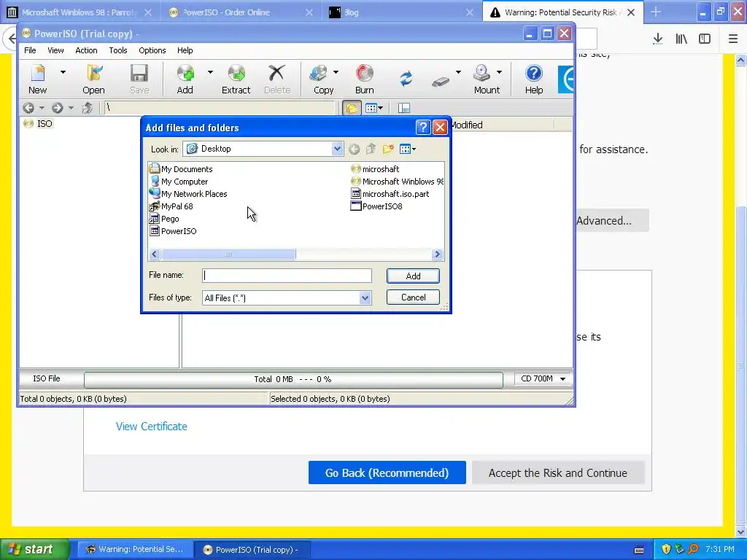This screenshot has width=747, height=560.
Task: Select microshaft.iso.part in the file list
Action: pos(390,194)
